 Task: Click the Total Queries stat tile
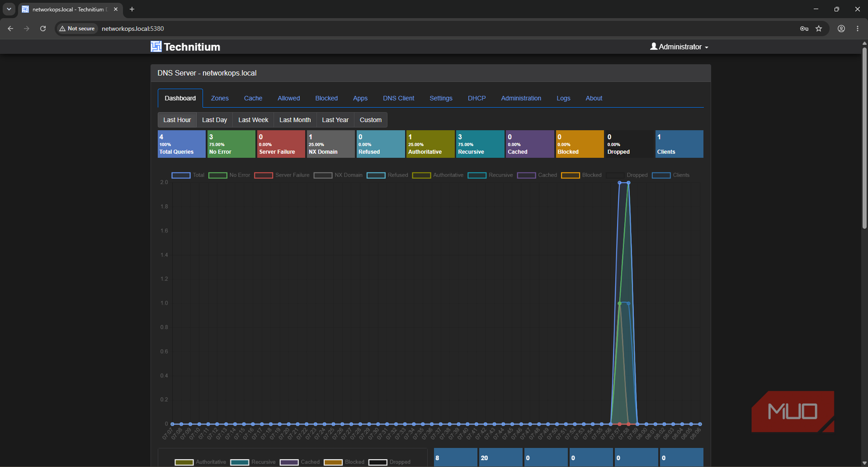click(181, 144)
